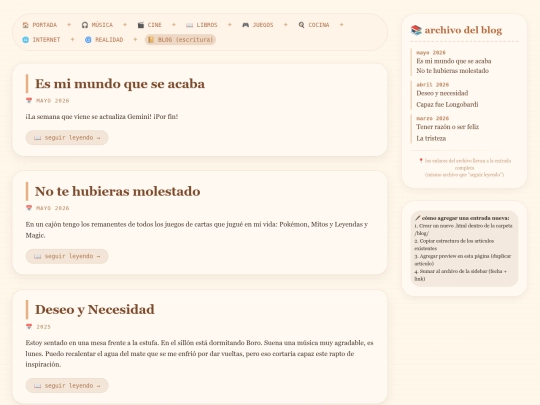
Task: Click the swirl icon beside REALIDAD
Action: [x=88, y=40]
